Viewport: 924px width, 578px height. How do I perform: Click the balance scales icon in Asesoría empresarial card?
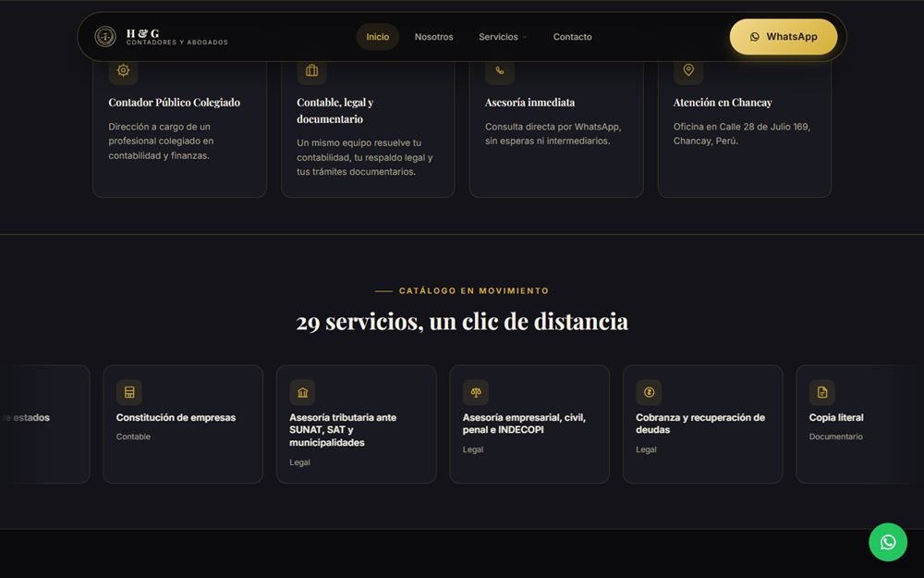pyautogui.click(x=476, y=392)
